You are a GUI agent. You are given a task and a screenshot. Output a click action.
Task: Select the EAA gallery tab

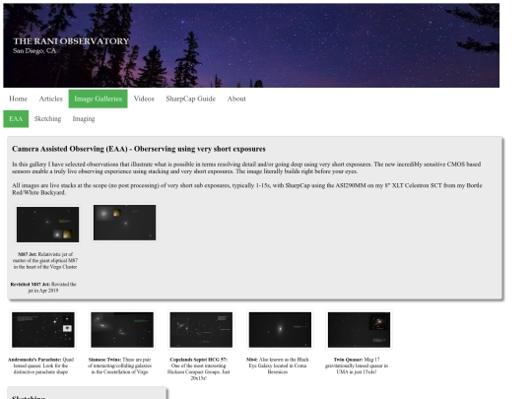[16, 119]
